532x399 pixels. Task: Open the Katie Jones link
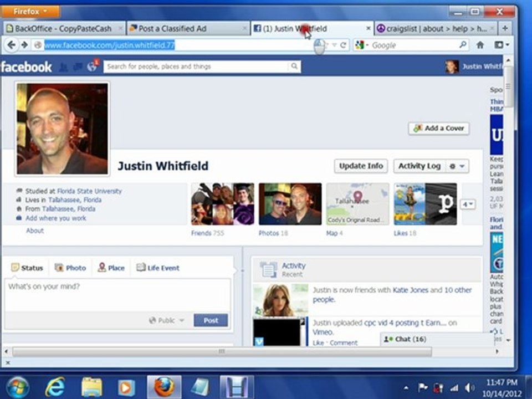pos(411,290)
